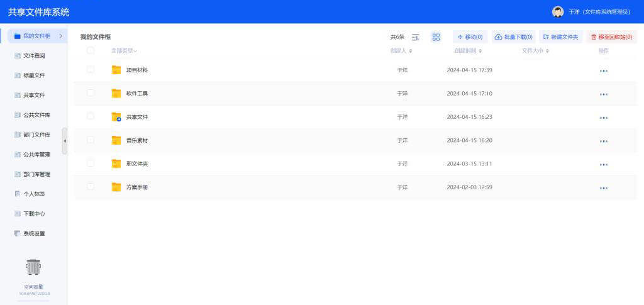The image size is (644, 305).
Task: Click the 新建文件夹 button
Action: (560, 37)
